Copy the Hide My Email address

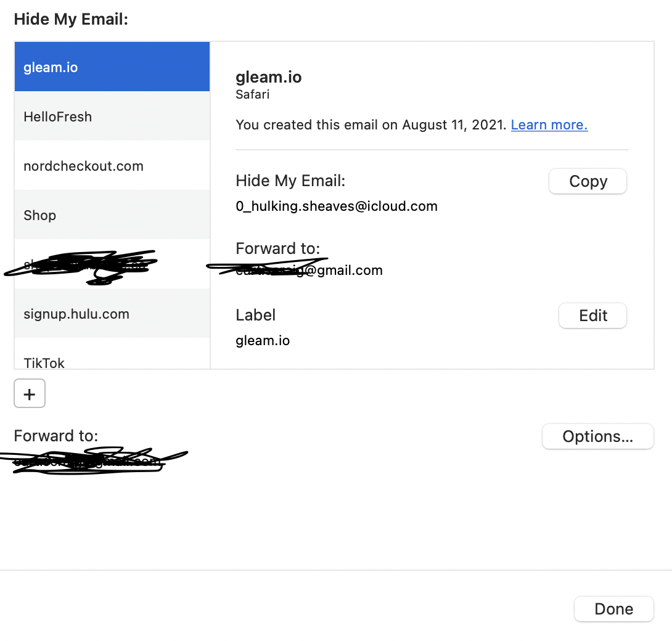click(588, 181)
